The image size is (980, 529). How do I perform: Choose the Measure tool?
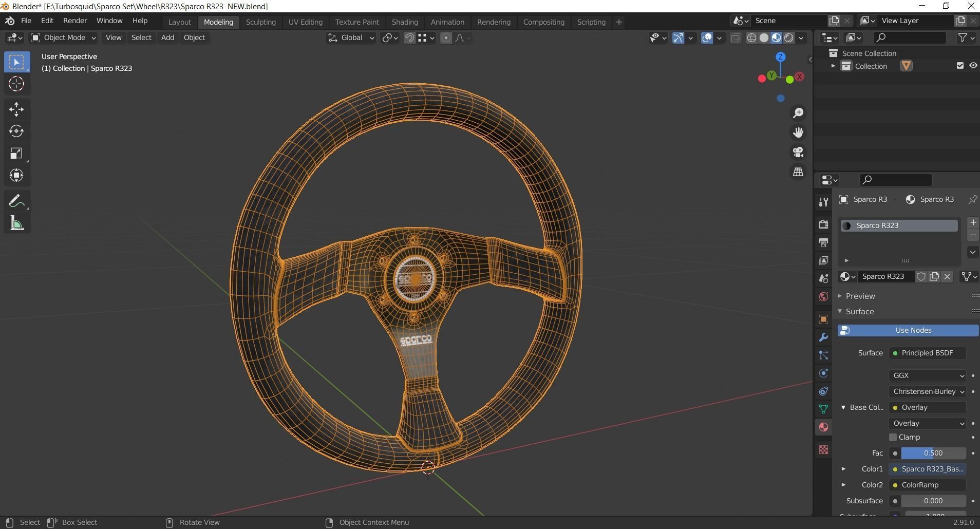[x=16, y=223]
